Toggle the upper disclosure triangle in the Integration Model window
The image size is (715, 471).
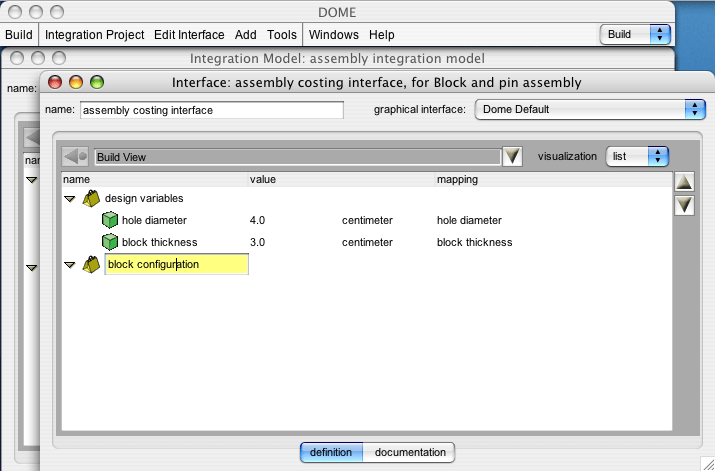tap(31, 180)
